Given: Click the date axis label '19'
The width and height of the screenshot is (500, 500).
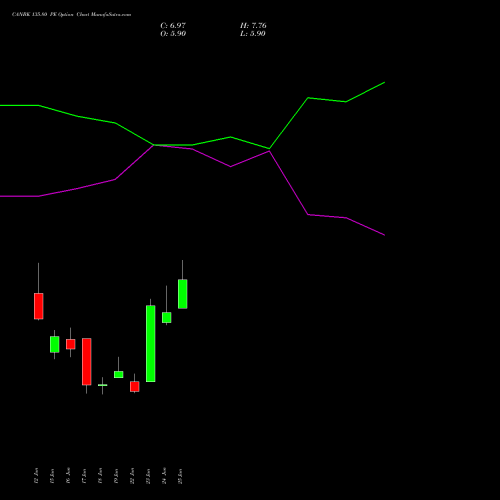Looking at the screenshot, I should click(x=116, y=476).
